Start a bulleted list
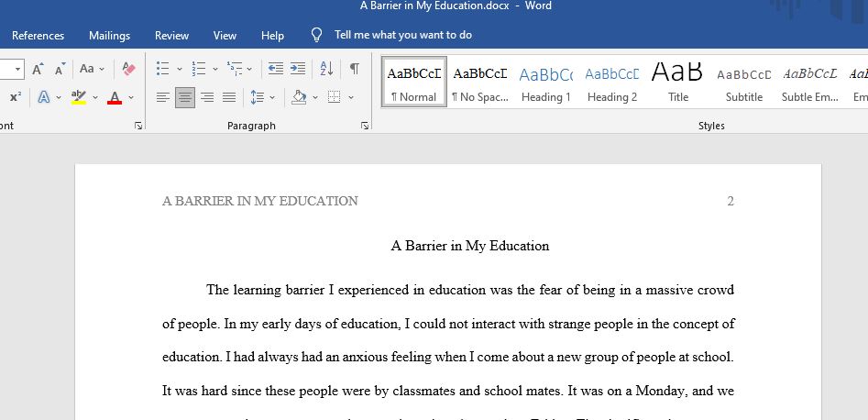This screenshot has height=420, width=868. [x=163, y=69]
